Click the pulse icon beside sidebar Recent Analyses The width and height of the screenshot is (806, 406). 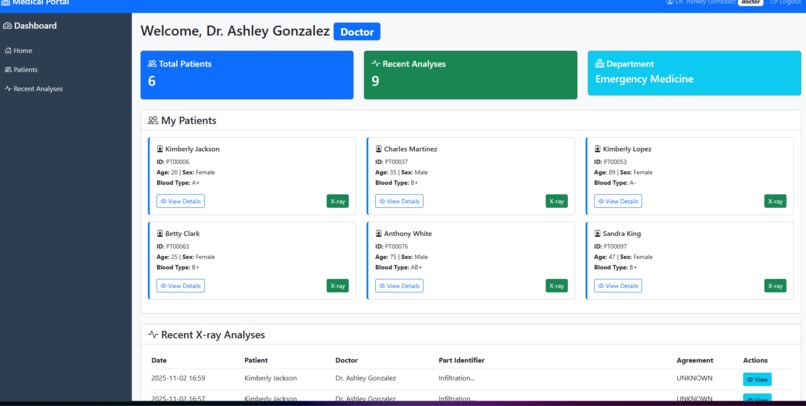pyautogui.click(x=8, y=88)
